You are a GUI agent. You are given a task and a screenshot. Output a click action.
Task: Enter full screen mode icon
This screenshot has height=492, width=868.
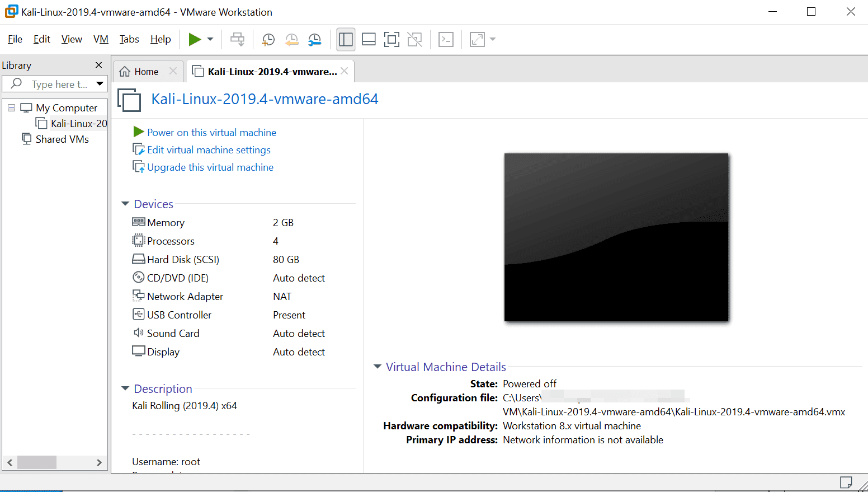pyautogui.click(x=391, y=39)
